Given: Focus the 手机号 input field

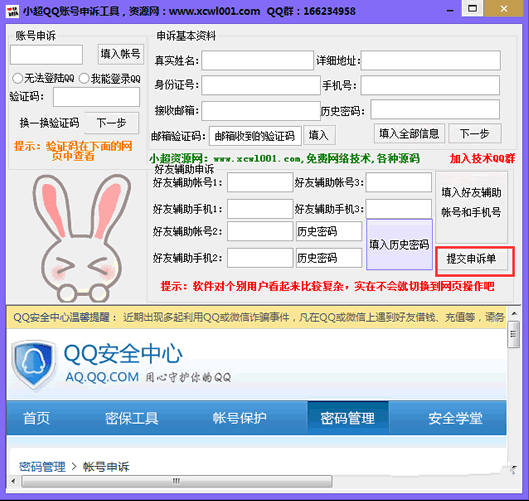Looking at the screenshot, I should tap(430, 85).
